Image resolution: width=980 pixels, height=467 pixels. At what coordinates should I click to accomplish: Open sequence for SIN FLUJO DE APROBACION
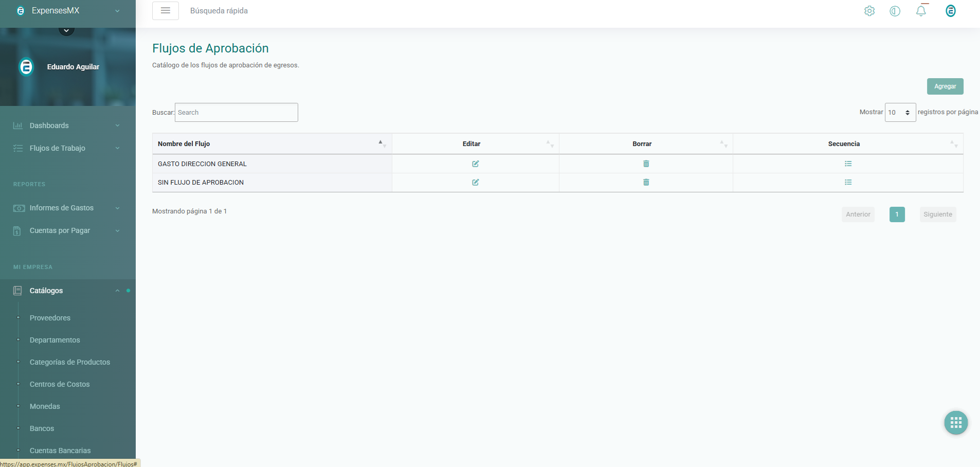(848, 182)
